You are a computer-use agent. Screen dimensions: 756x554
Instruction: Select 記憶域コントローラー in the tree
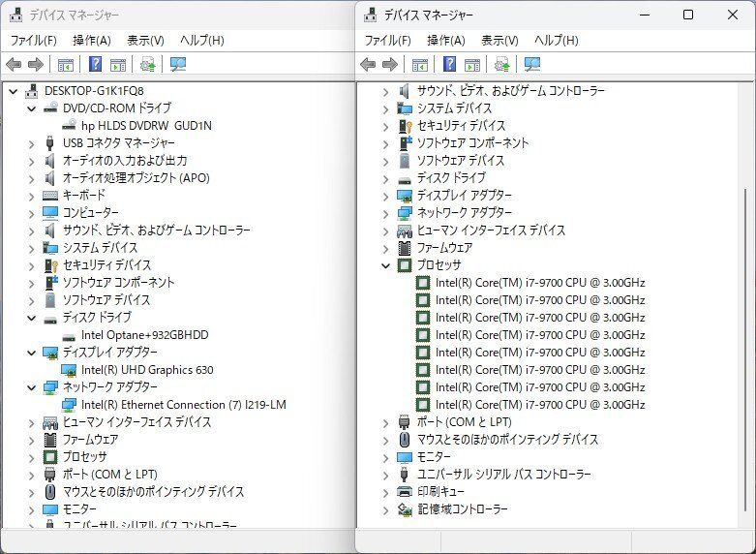click(462, 509)
